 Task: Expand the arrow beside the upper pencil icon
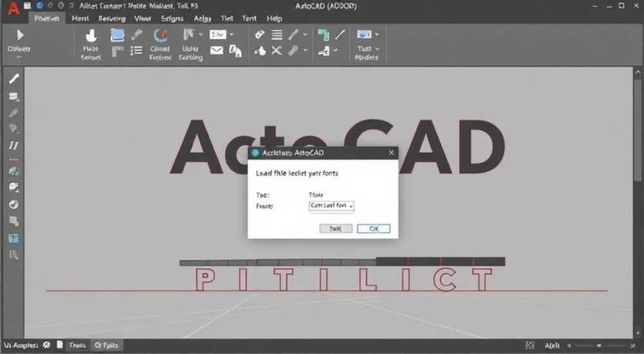point(305,35)
